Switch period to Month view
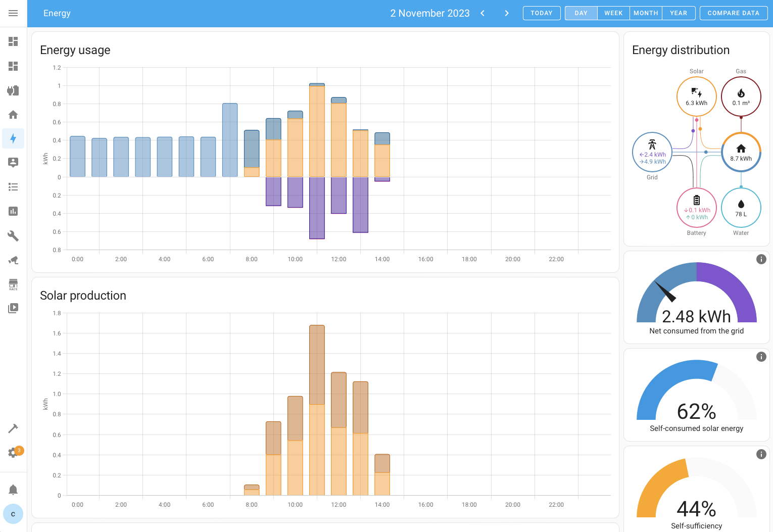The image size is (773, 532). point(646,13)
